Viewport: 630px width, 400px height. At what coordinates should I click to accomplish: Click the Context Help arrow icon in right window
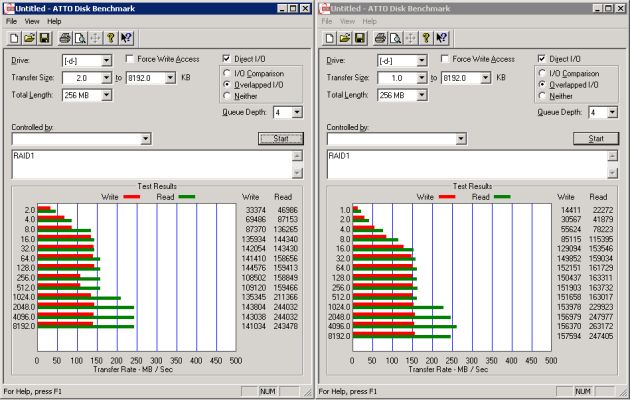coord(442,38)
